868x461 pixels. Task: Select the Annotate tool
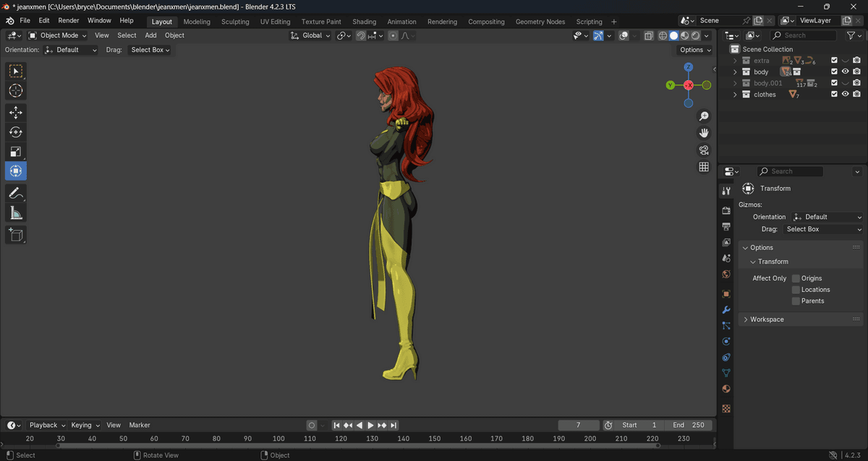tap(15, 193)
